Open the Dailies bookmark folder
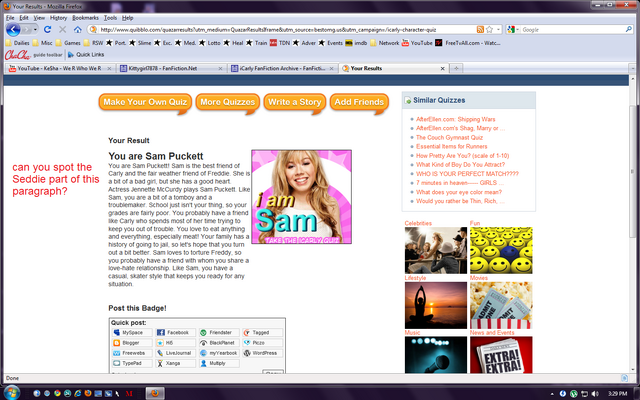Image resolution: width=640 pixels, height=400 pixels. (18, 43)
